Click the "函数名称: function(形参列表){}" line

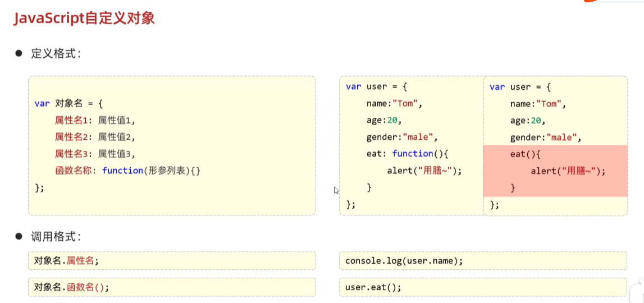pyautogui.click(x=127, y=171)
